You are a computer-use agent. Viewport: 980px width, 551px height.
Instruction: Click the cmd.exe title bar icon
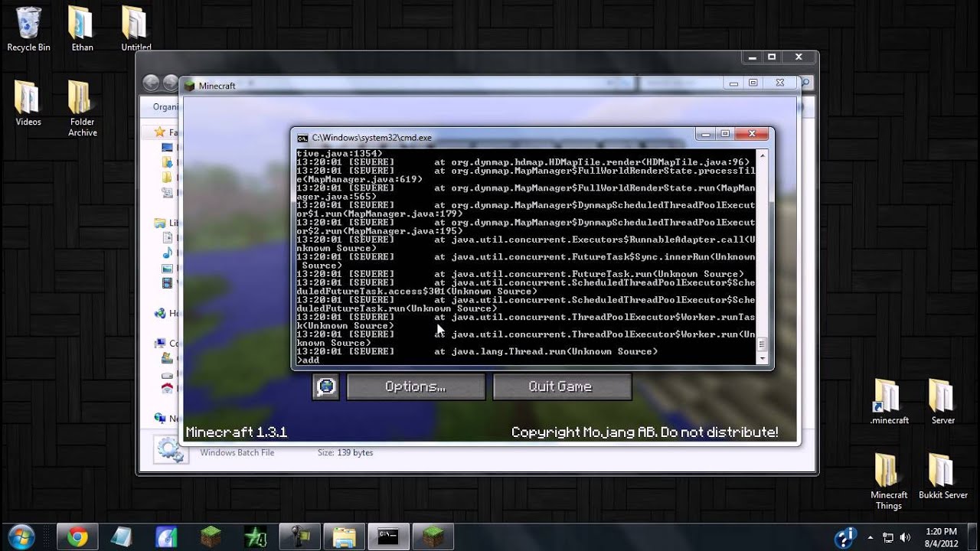click(302, 138)
